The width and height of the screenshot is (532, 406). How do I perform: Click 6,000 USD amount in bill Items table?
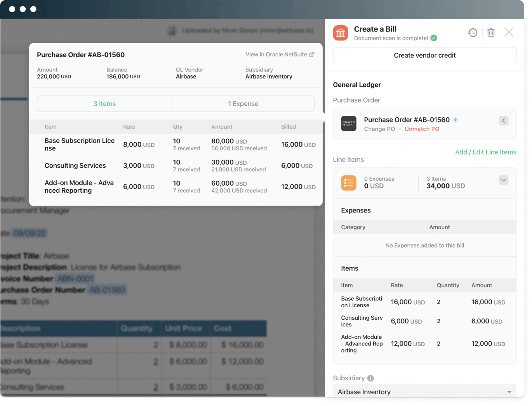point(487,321)
